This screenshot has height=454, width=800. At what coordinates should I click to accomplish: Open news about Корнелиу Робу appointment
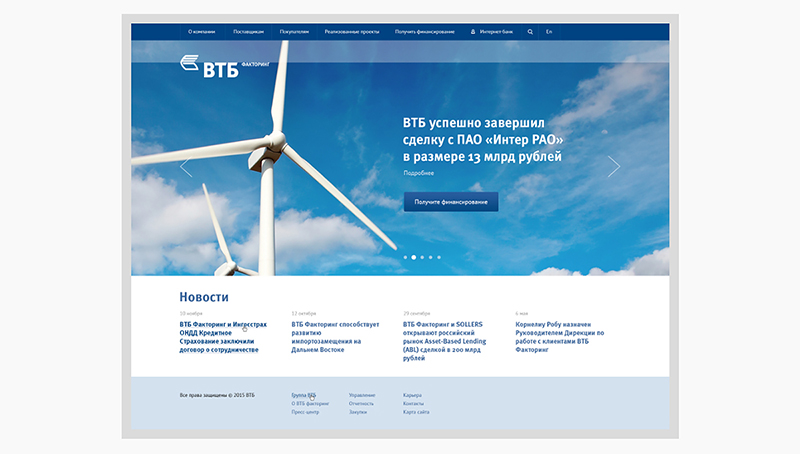(x=560, y=337)
